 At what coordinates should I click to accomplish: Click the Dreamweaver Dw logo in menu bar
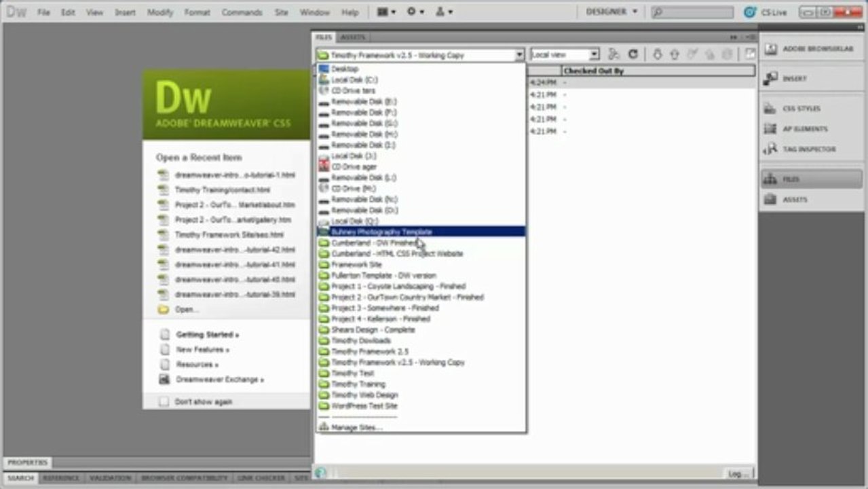coord(15,12)
